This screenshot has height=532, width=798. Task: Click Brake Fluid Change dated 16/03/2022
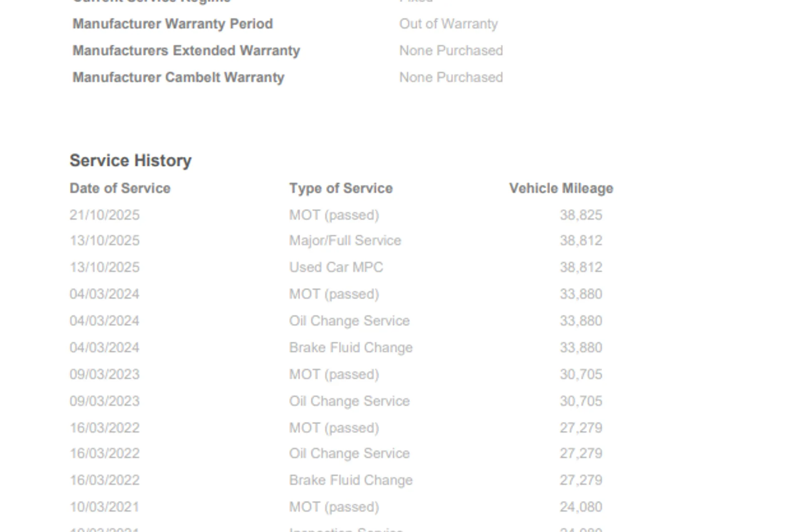pyautogui.click(x=351, y=480)
